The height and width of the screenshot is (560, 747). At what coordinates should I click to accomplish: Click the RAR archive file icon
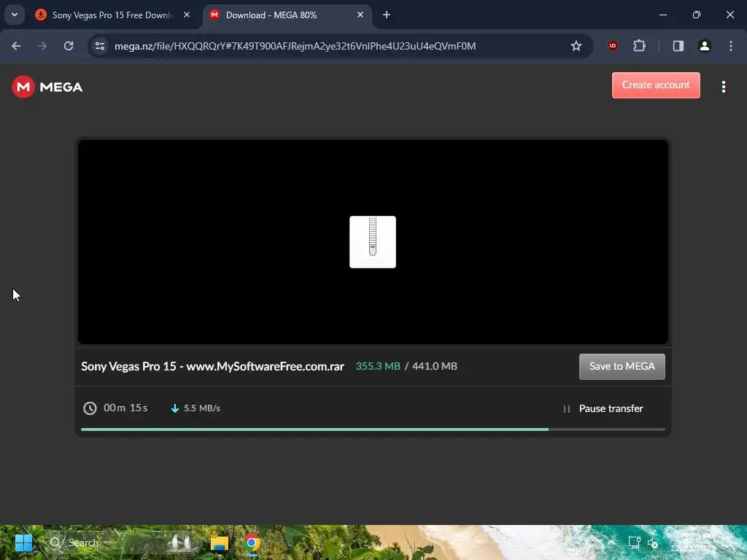[373, 242]
